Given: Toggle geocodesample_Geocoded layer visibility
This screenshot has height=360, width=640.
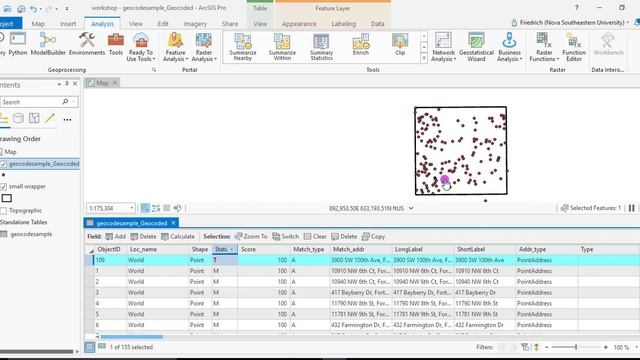Looking at the screenshot, I should pyautogui.click(x=4, y=164).
